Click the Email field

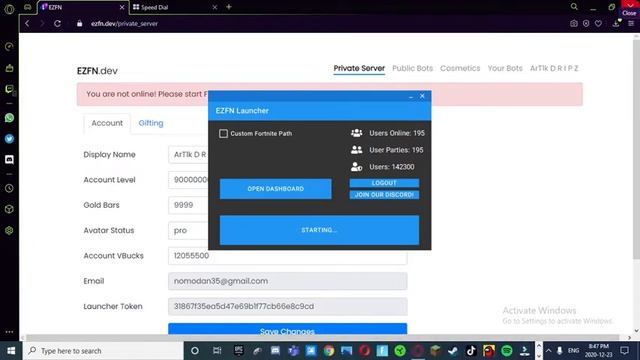click(287, 281)
